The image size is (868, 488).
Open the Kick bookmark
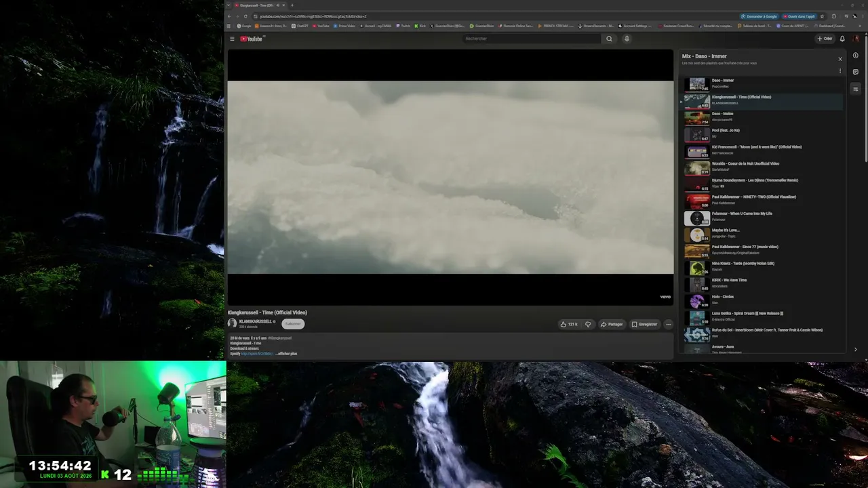[x=420, y=26]
